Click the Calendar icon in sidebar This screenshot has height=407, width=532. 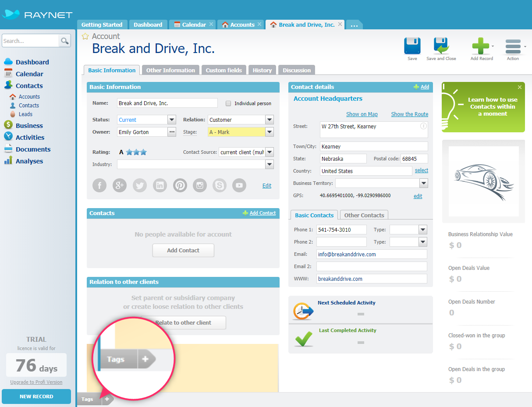8,74
